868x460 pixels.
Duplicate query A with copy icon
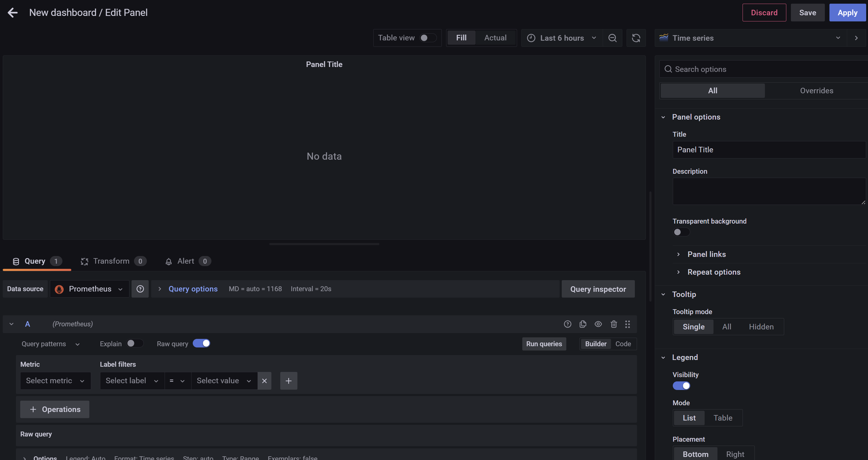(583, 324)
